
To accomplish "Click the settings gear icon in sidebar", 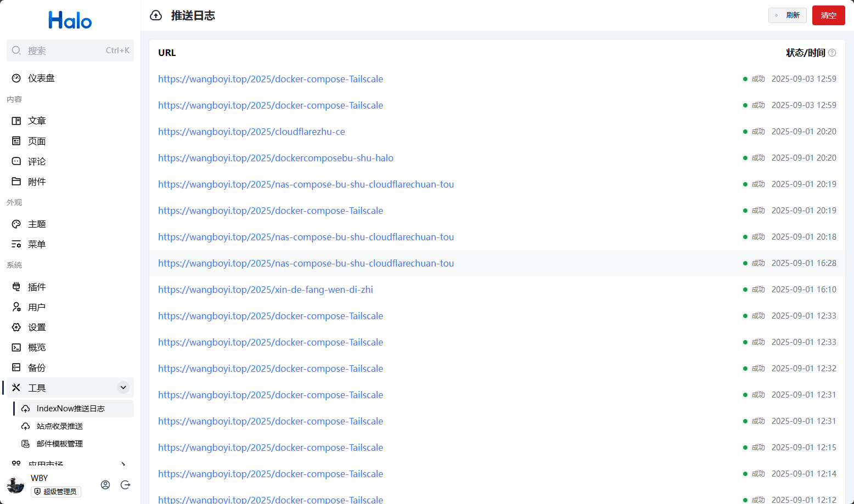I will pyautogui.click(x=16, y=327).
